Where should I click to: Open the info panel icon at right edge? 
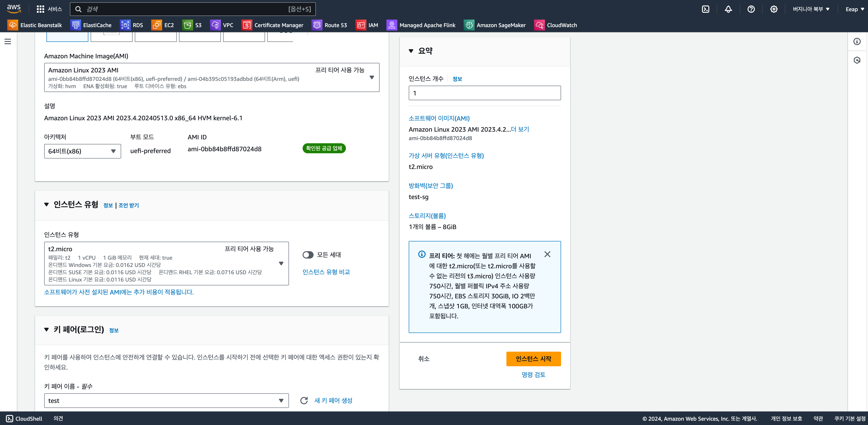(x=857, y=41)
